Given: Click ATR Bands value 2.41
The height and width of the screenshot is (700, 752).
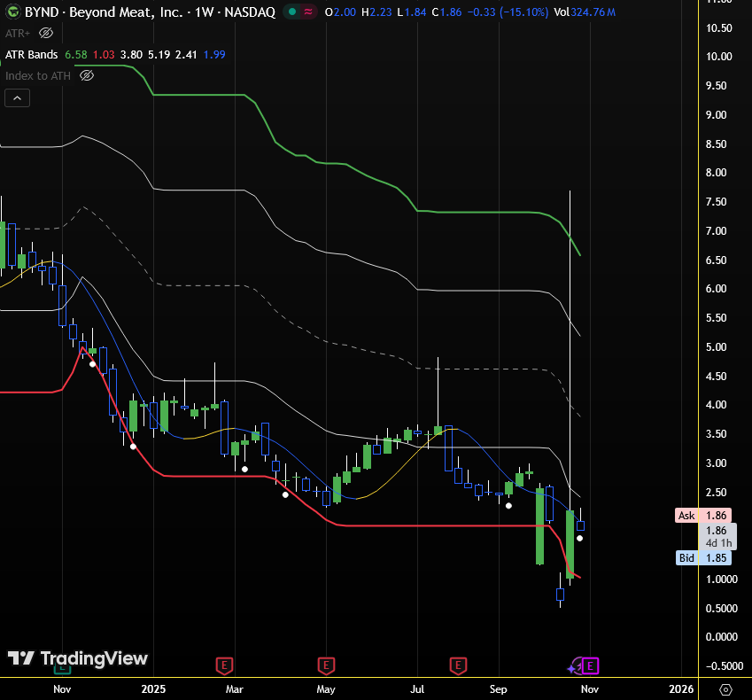Looking at the screenshot, I should [x=186, y=55].
